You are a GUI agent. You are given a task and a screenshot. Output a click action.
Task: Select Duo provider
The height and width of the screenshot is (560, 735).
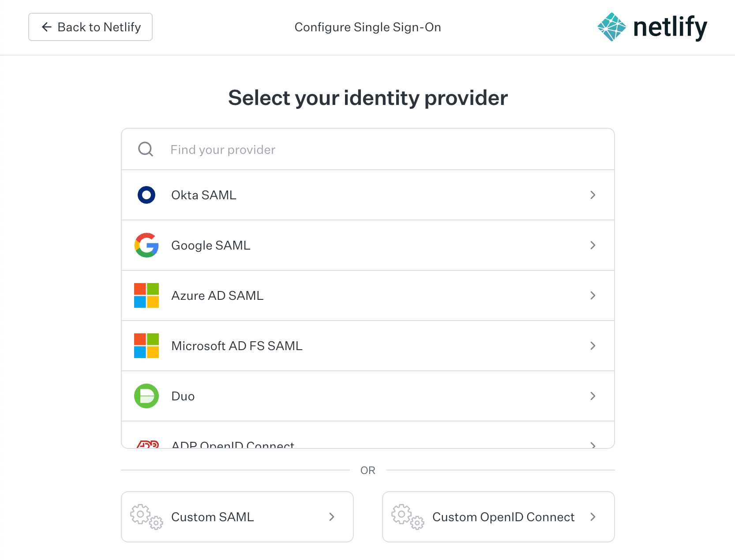368,396
